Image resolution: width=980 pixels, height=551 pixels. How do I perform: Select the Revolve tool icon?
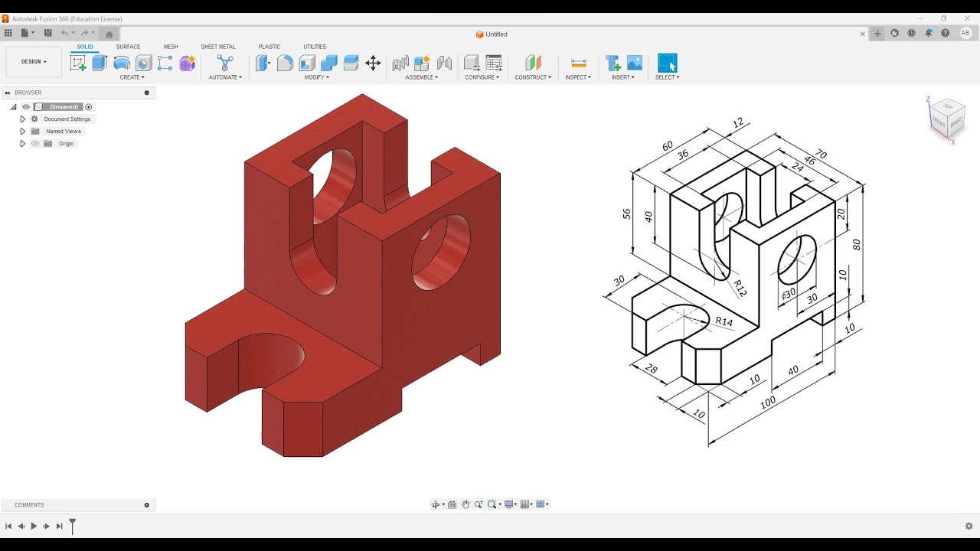point(122,63)
